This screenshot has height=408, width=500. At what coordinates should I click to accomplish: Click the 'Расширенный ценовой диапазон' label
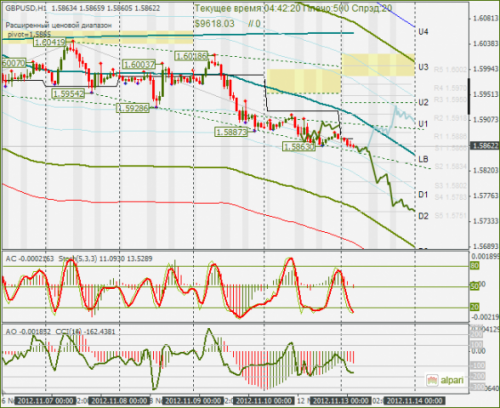tap(58, 25)
